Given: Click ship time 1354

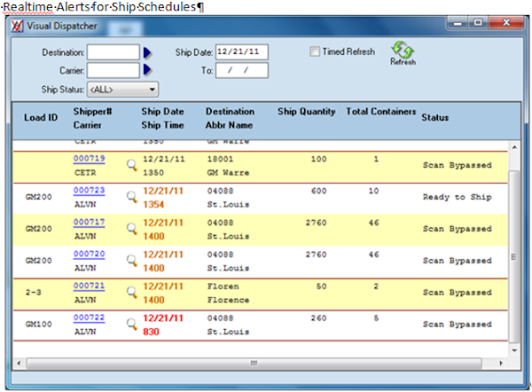Looking at the screenshot, I should click(x=153, y=204).
